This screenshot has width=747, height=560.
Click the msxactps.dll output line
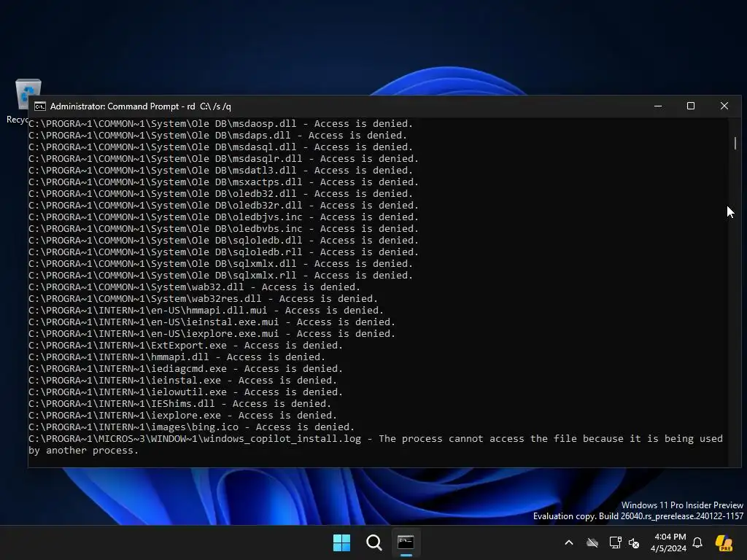(x=223, y=182)
